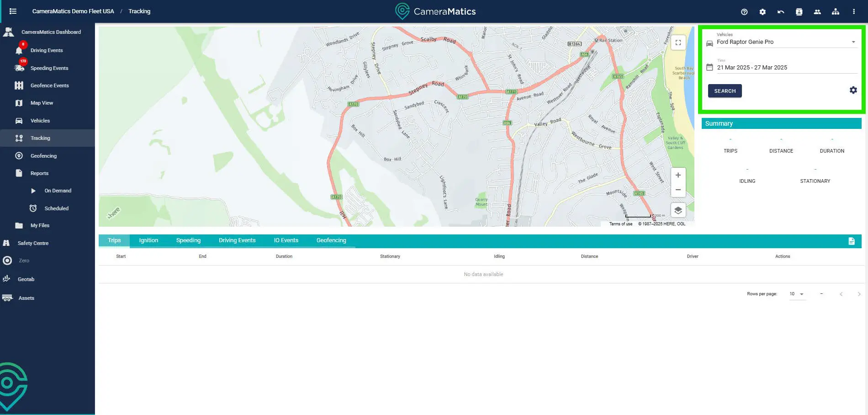Switch to Ignition tab
The width and height of the screenshot is (868, 415).
pos(148,240)
